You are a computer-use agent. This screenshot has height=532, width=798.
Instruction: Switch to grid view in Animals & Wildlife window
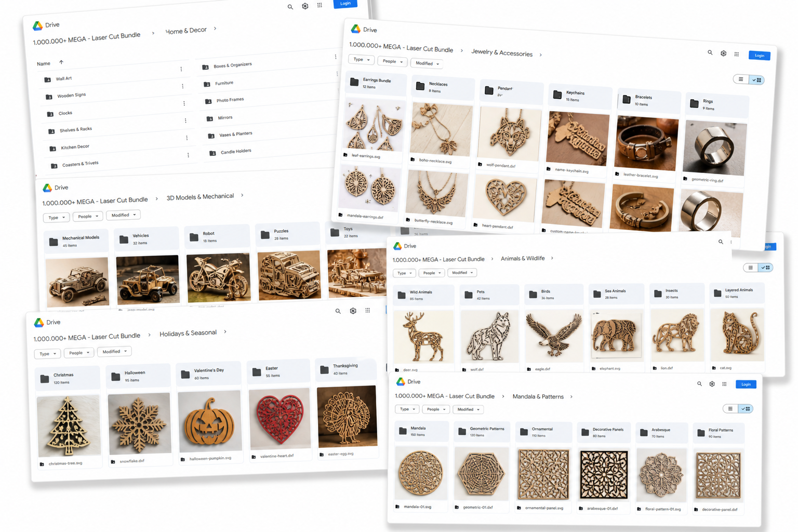pyautogui.click(x=766, y=268)
